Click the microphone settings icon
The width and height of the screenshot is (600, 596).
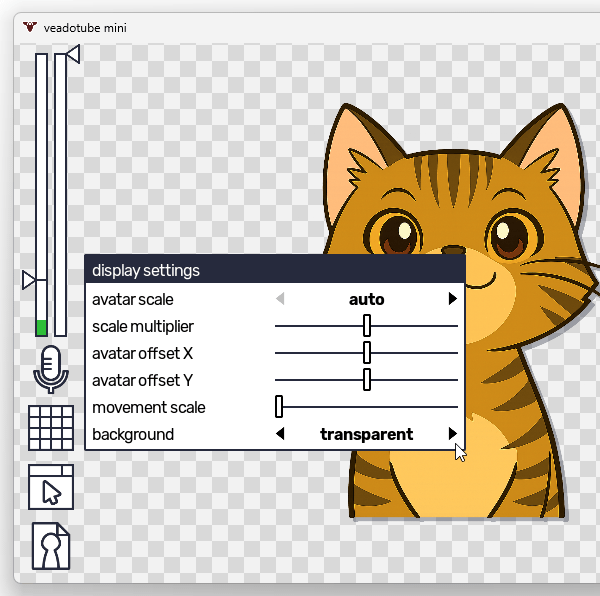(50, 369)
